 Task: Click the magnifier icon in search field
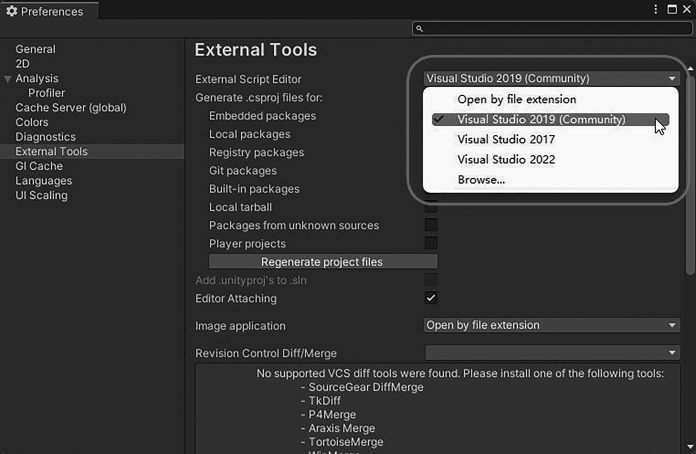click(419, 29)
